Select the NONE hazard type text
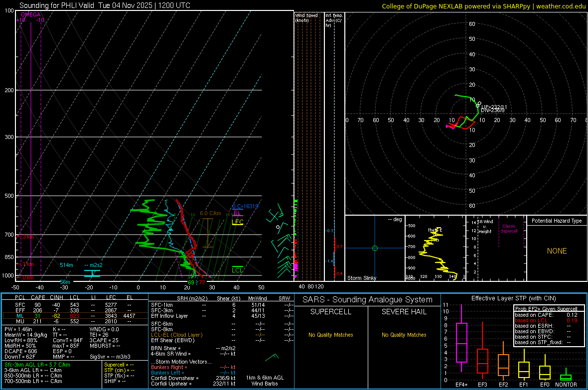Viewport: 588px width, 390px height. [557, 251]
